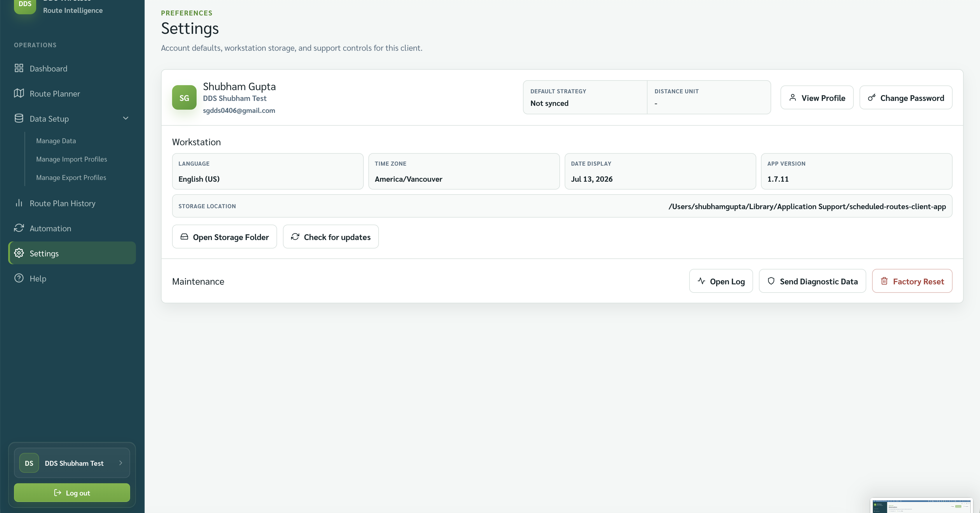Open Dashboard from the sidebar
The width and height of the screenshot is (980, 513).
(x=72, y=69)
